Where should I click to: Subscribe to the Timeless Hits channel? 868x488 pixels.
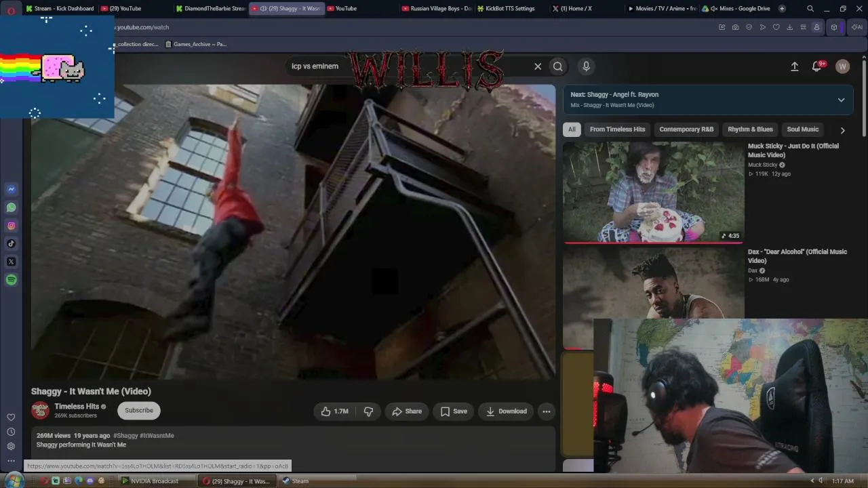[x=139, y=411]
